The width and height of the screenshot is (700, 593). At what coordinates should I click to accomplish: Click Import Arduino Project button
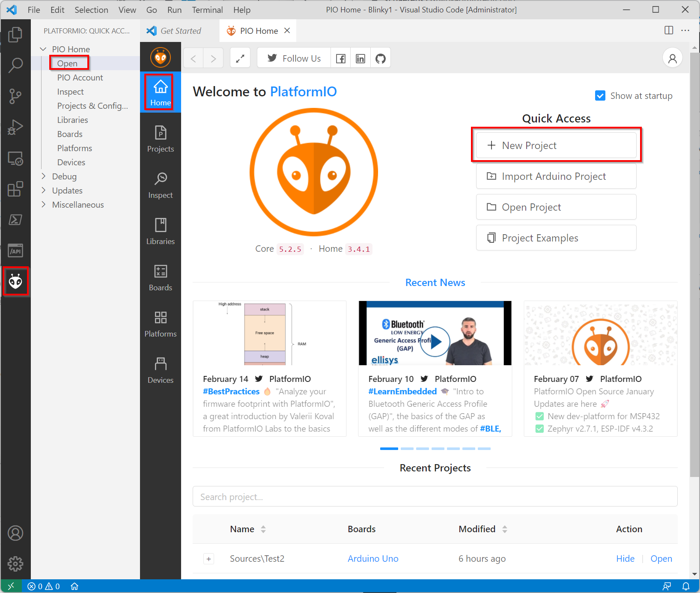(556, 176)
